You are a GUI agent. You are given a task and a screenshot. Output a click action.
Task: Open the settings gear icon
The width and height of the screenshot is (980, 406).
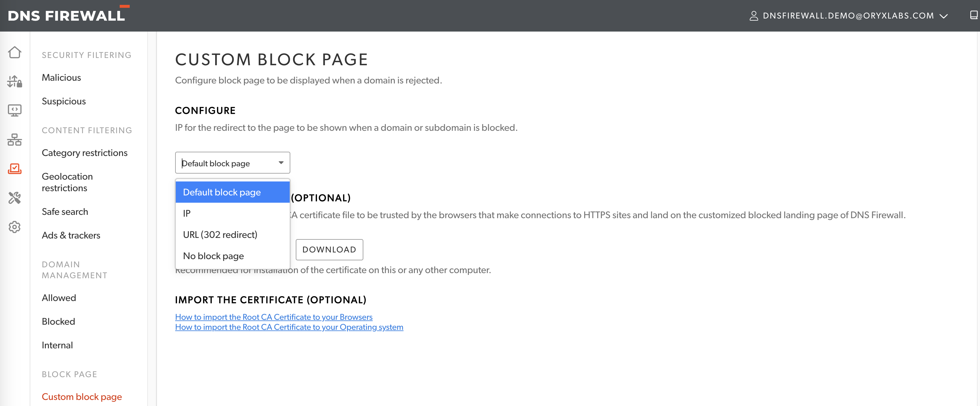click(x=15, y=227)
